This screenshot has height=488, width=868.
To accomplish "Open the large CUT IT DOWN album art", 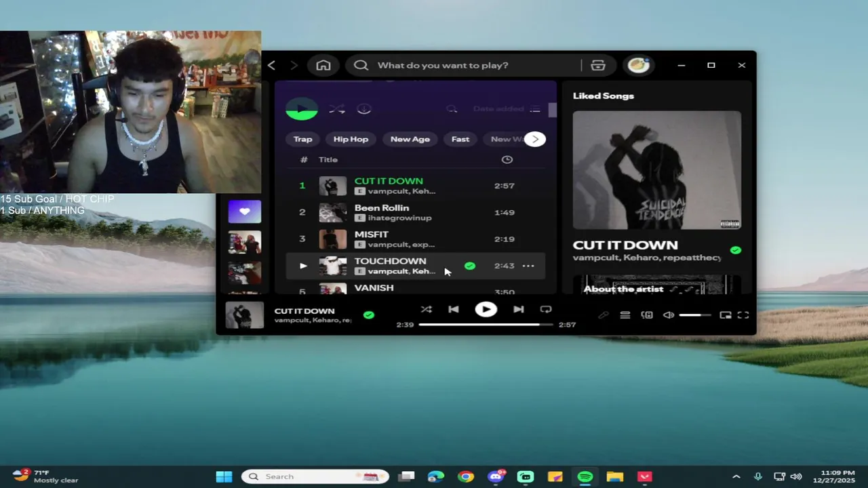I will (656, 170).
